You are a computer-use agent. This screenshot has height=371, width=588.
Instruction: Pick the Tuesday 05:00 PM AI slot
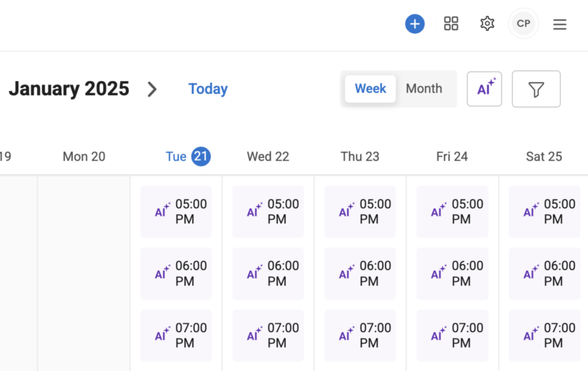[x=176, y=211]
